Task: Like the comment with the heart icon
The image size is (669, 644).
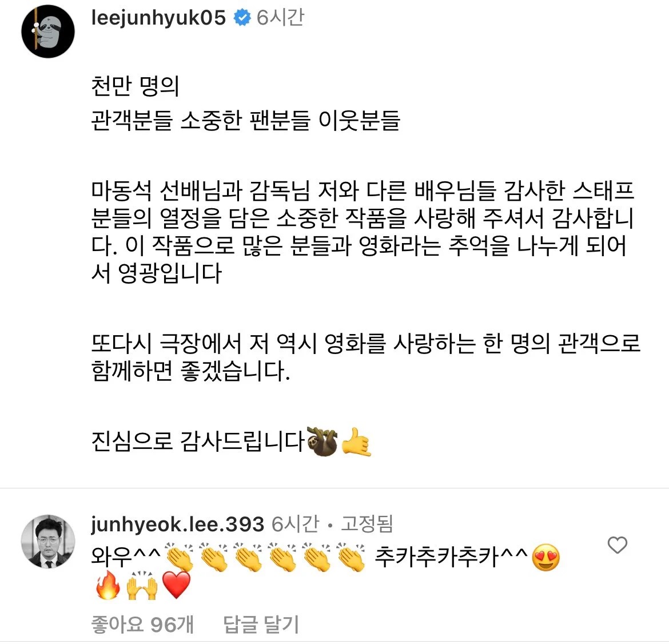Action: 617,545
